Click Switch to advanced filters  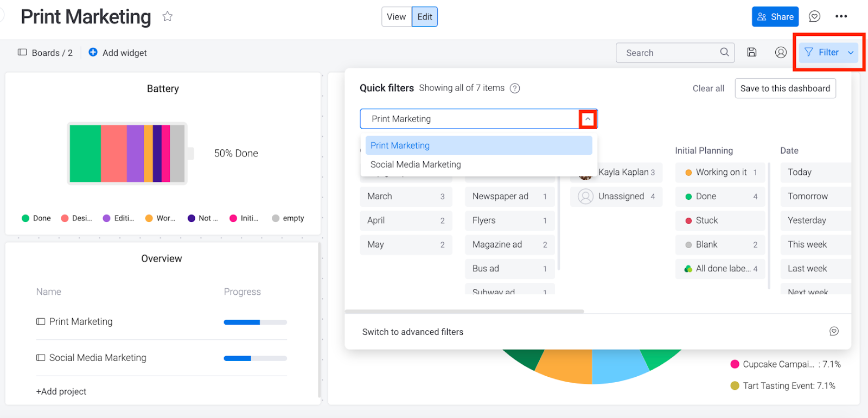413,332
